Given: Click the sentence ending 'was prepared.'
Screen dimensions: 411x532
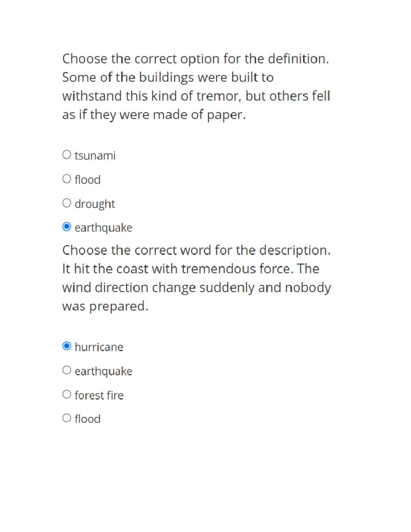Looking at the screenshot, I should point(105,306).
